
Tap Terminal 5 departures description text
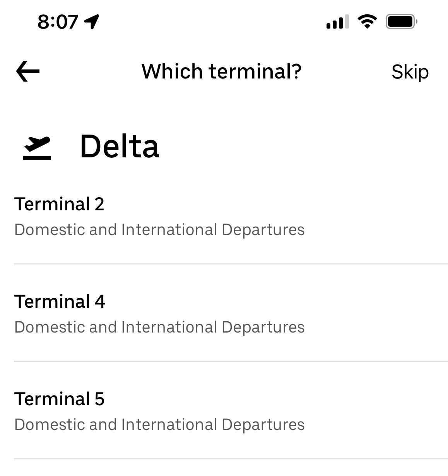pyautogui.click(x=159, y=425)
